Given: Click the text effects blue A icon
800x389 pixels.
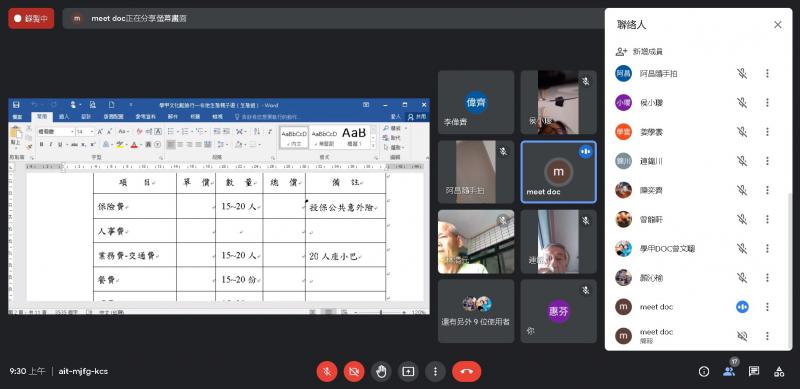Looking at the screenshot, I should (106, 144).
